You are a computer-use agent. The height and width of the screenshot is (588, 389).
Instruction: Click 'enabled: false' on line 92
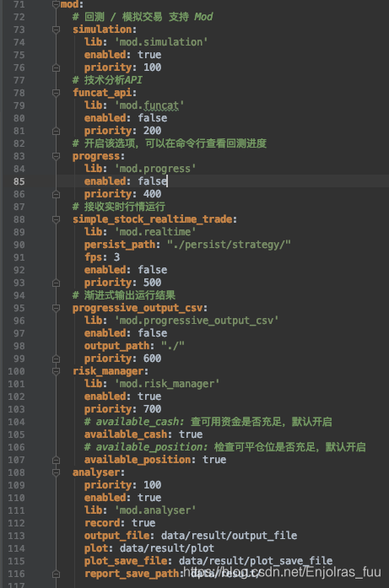coord(126,270)
